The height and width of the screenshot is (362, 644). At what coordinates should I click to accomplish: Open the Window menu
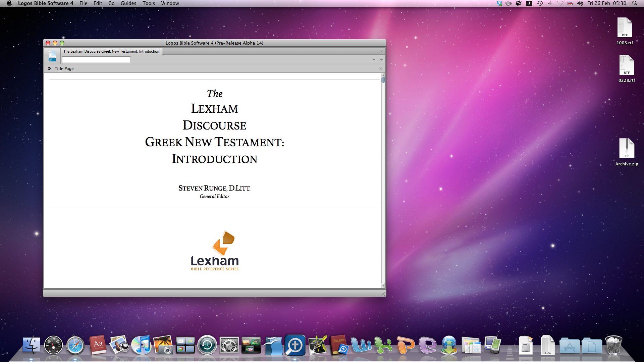(x=170, y=3)
